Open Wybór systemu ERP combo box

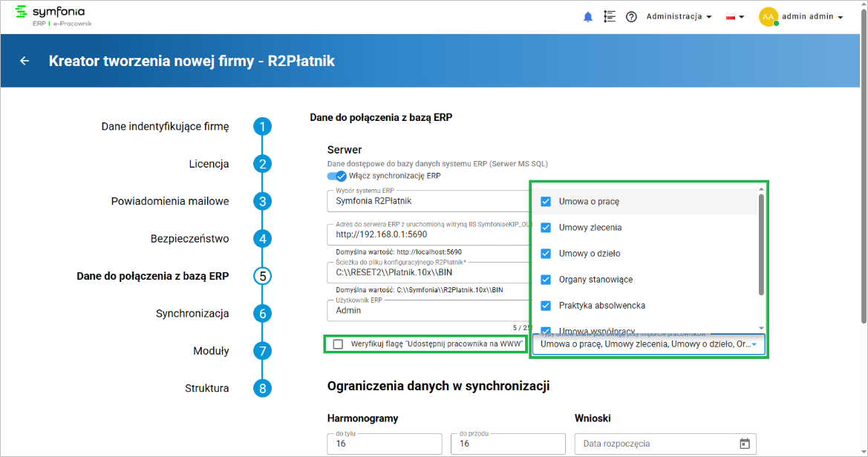point(429,201)
